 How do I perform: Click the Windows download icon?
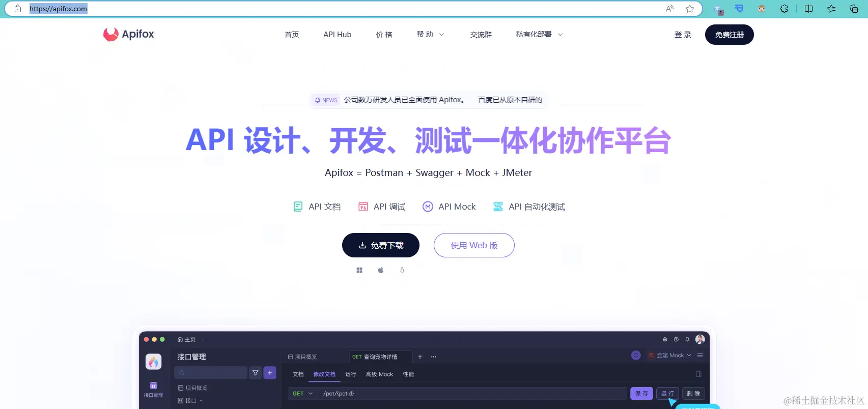point(359,270)
